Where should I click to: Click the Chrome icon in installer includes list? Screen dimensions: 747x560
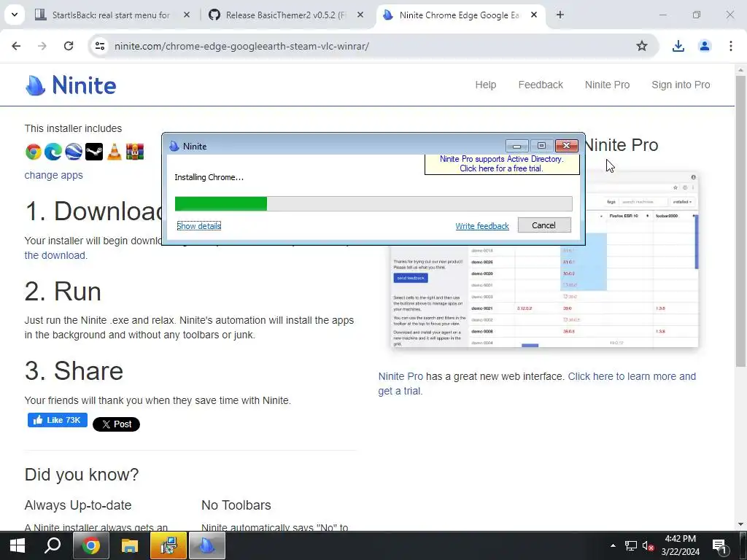point(34,152)
